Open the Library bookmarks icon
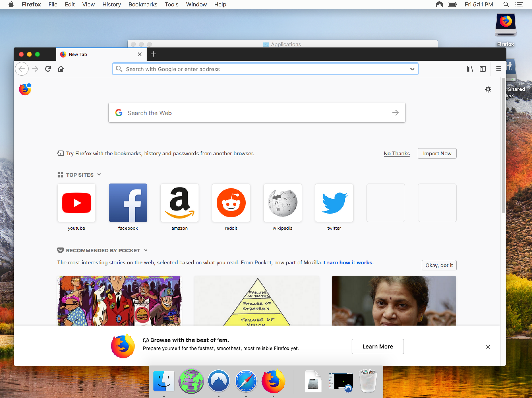This screenshot has width=532, height=398. (470, 69)
